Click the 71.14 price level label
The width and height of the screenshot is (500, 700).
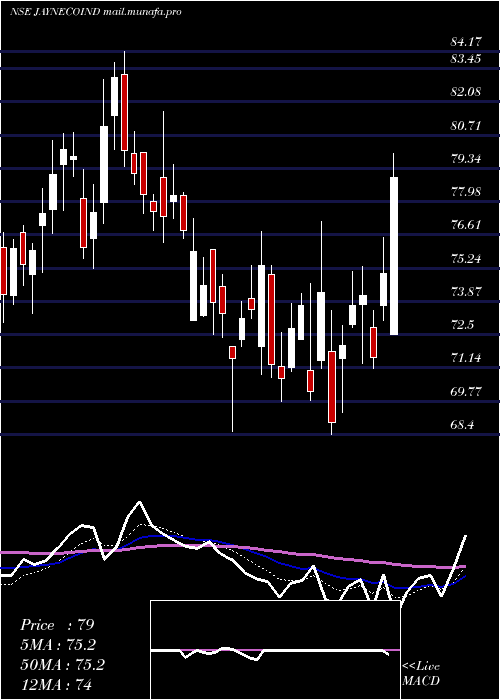point(466,358)
